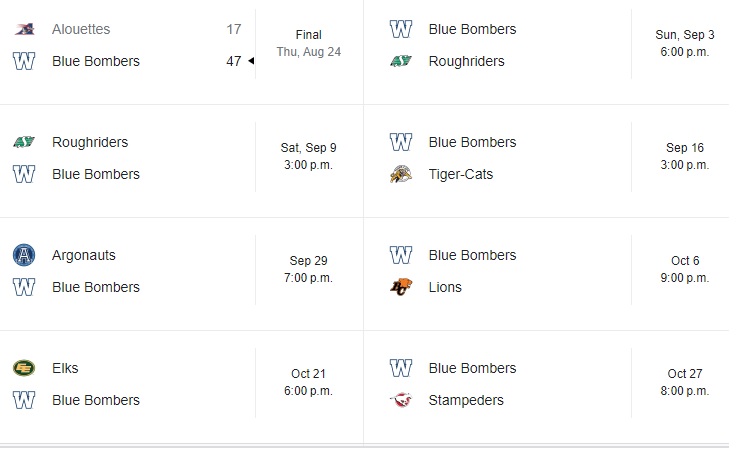Click the Oct 6 9:00 p.m. game time

point(685,269)
